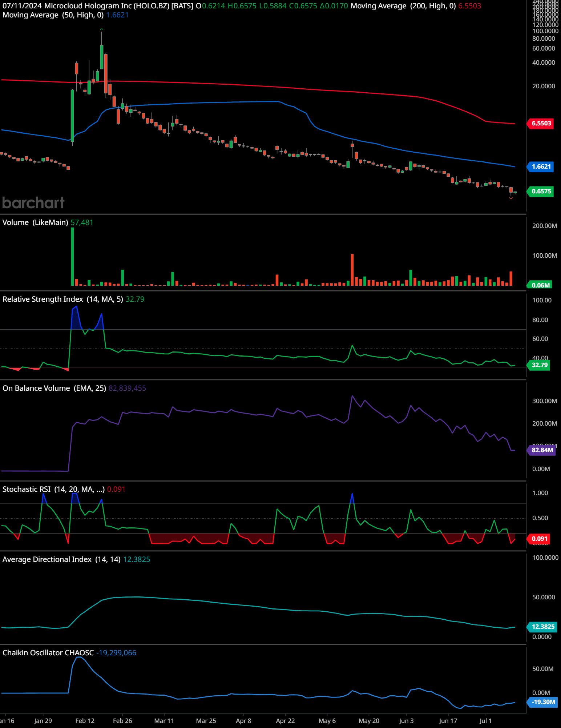The height and width of the screenshot is (728, 561).
Task: Click the -19,299,066 Chaikin reading
Action: click(116, 653)
